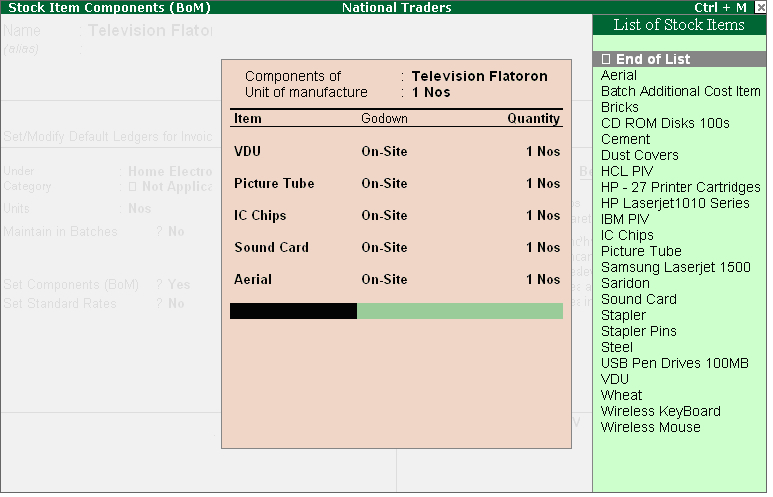
Task: Click On-Site godown for VDU row
Action: (384, 151)
